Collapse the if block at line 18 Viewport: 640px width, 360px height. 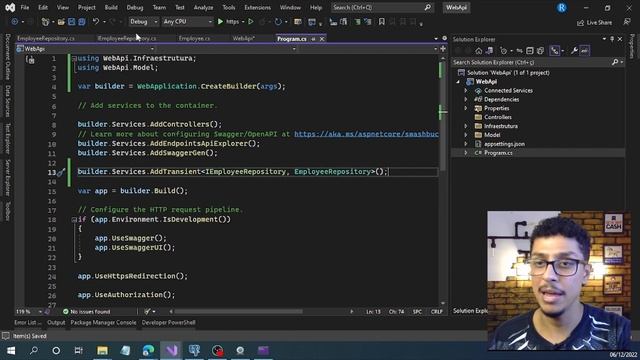tap(74, 220)
